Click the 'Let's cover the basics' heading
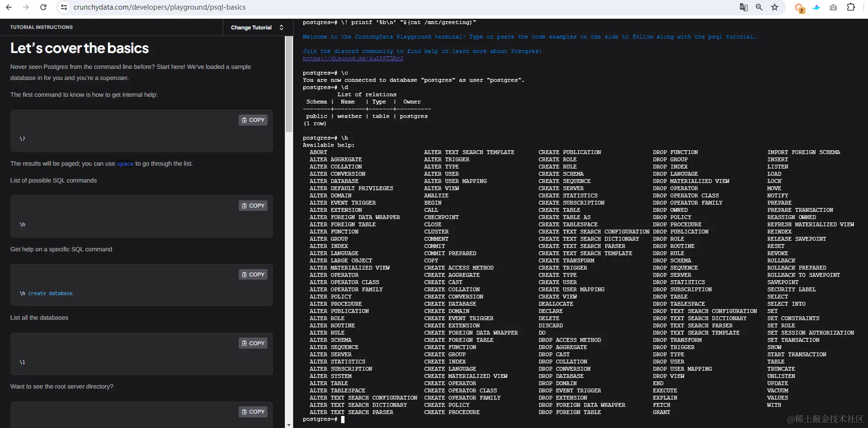Image resolution: width=868 pixels, height=428 pixels. tap(79, 48)
